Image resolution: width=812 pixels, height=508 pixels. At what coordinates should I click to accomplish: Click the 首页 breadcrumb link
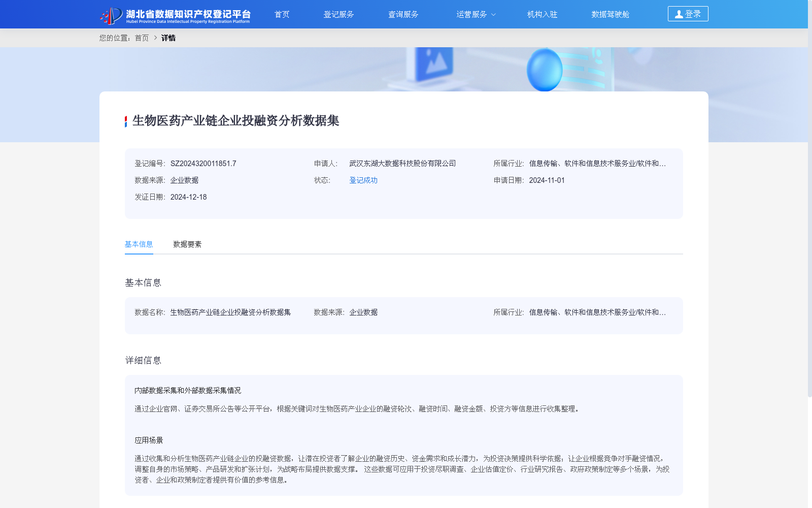pos(142,38)
